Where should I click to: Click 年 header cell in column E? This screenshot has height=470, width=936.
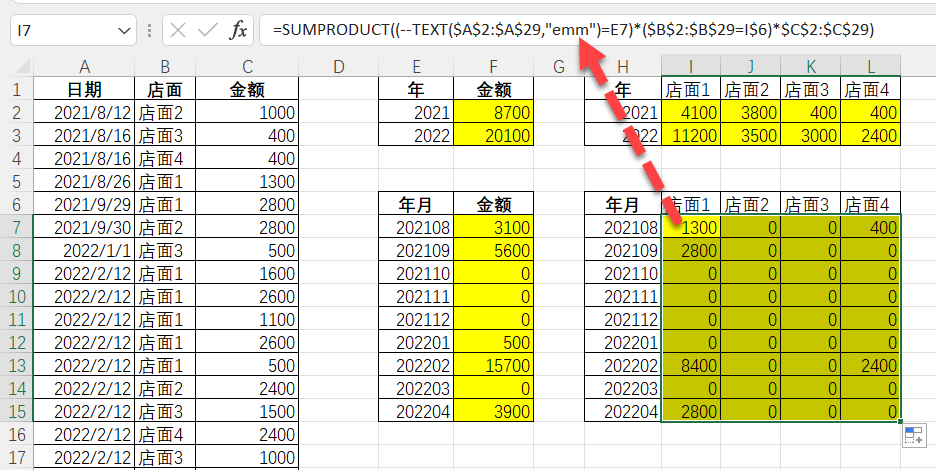416,90
